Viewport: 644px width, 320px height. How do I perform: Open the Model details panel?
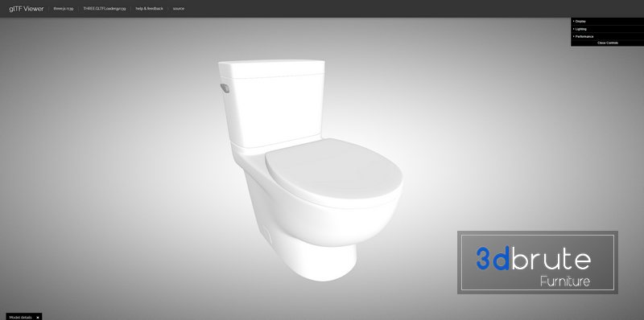click(20, 317)
